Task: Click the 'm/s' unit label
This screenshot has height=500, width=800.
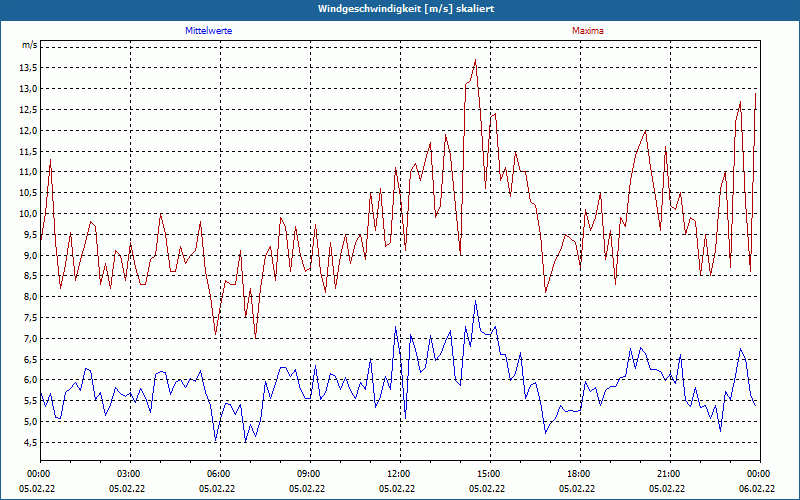Action: point(29,45)
